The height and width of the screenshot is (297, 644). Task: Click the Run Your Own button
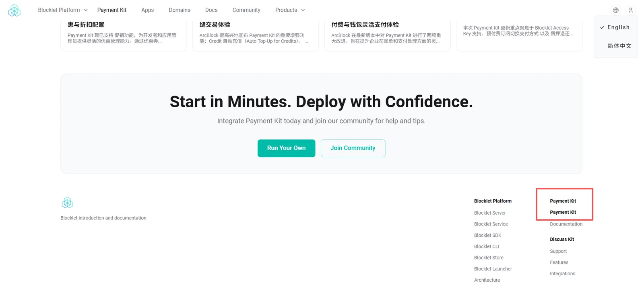coord(287,148)
